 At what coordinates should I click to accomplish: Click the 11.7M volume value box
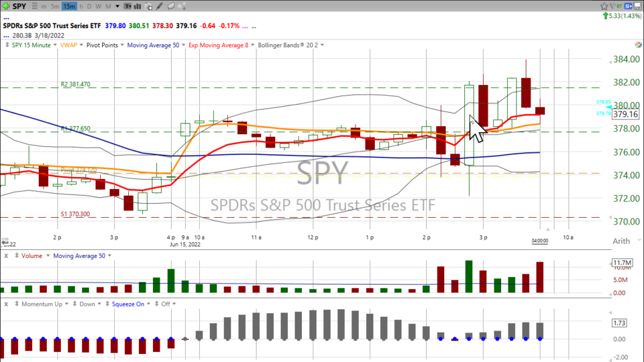623,263
